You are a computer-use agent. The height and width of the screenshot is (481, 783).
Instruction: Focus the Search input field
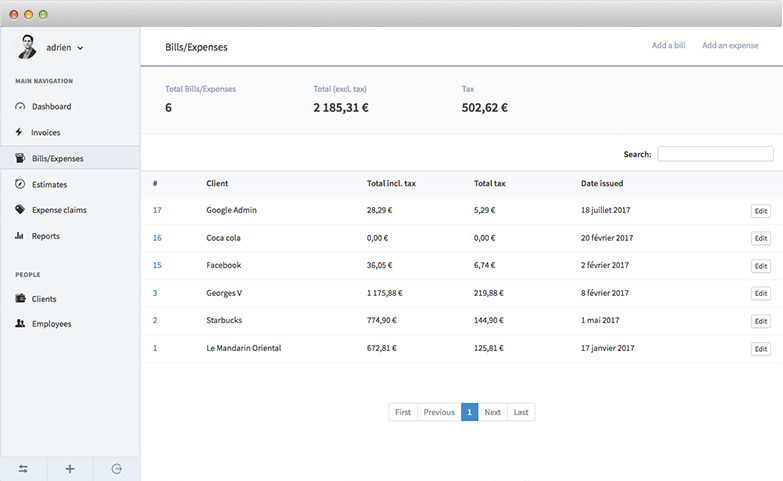715,154
